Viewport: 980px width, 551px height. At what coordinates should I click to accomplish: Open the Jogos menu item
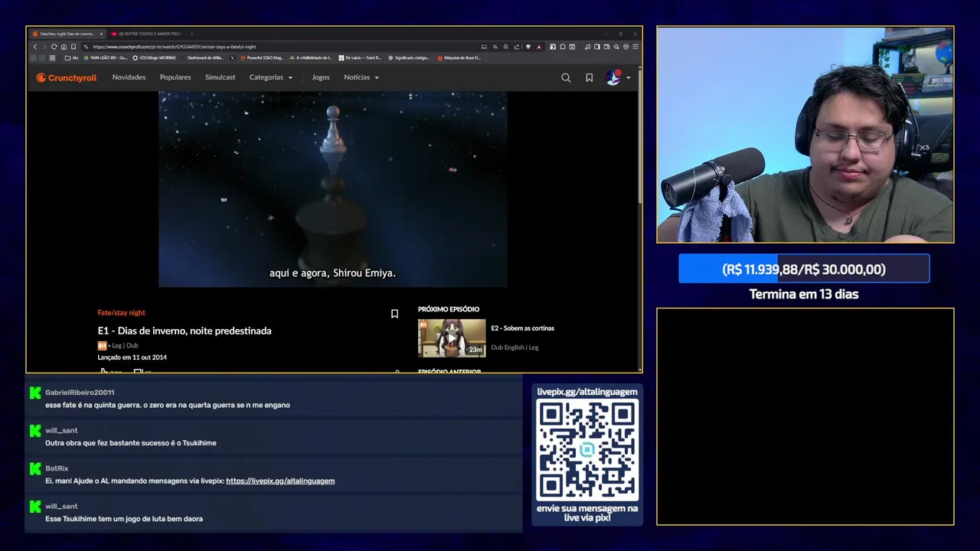pyautogui.click(x=321, y=77)
